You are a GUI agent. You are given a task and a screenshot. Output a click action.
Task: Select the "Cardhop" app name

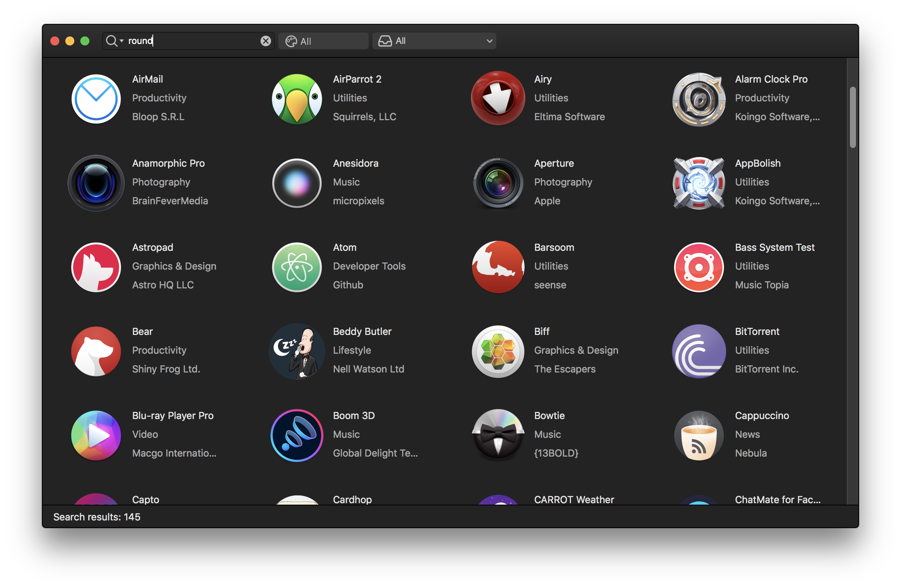pos(353,500)
